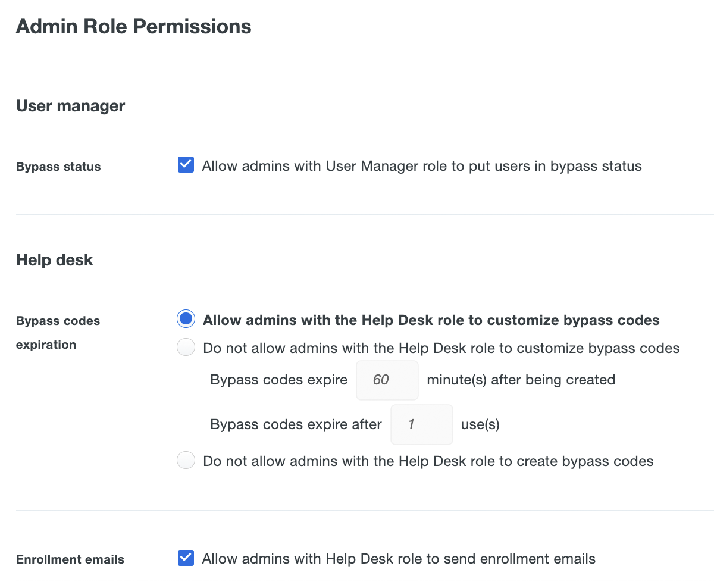
Task: Choose 'Do not allow' create bypass codes radio
Action: 186,460
